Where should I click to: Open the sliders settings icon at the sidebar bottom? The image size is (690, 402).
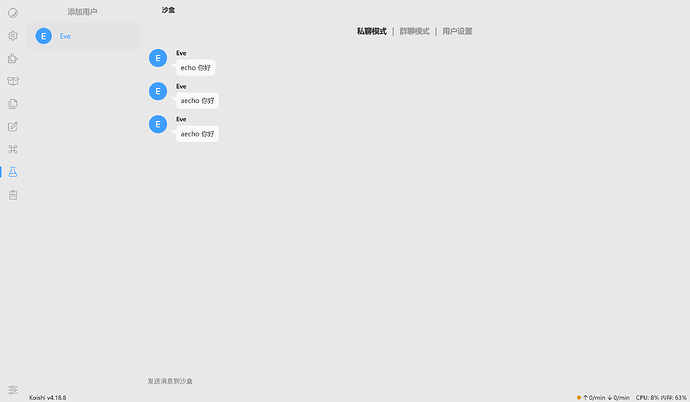coord(13,390)
